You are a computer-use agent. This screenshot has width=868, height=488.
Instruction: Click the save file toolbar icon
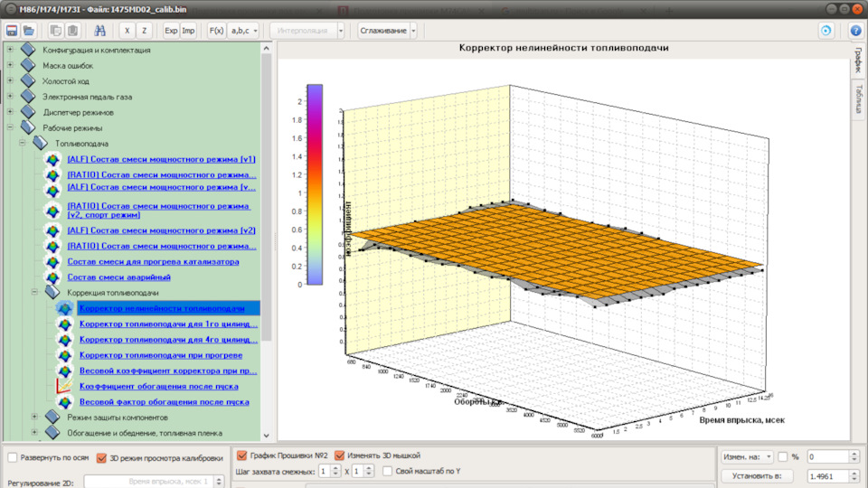coord(11,31)
